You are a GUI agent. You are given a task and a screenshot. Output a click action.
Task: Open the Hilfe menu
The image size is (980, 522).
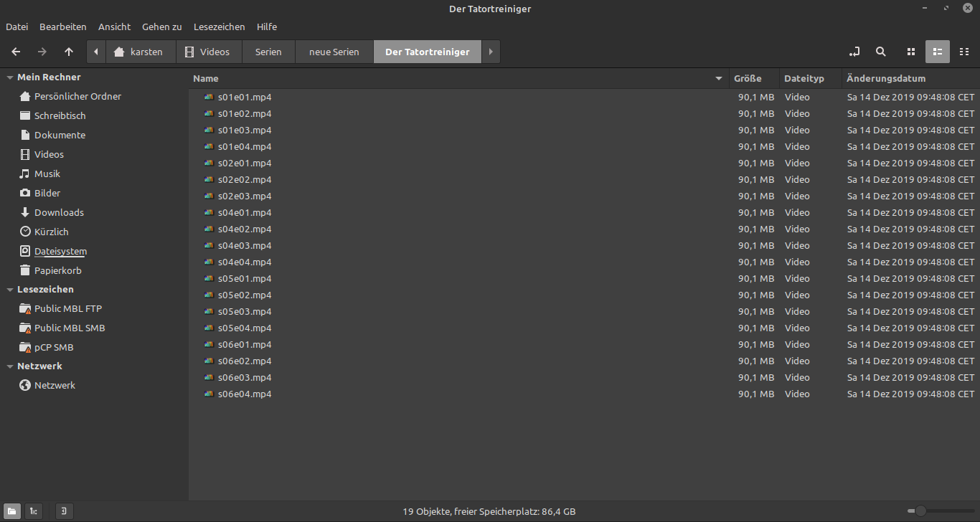click(267, 27)
